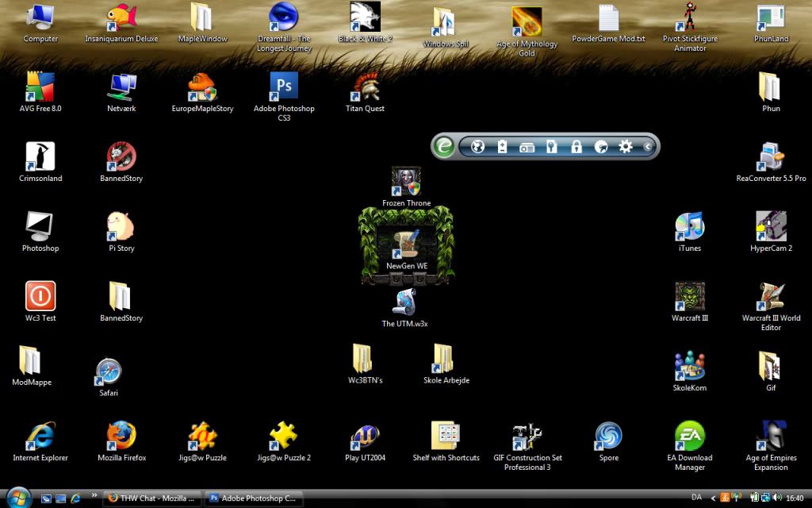Launch Spore shortcut
Image resolution: width=812 pixels, height=508 pixels.
click(x=608, y=441)
